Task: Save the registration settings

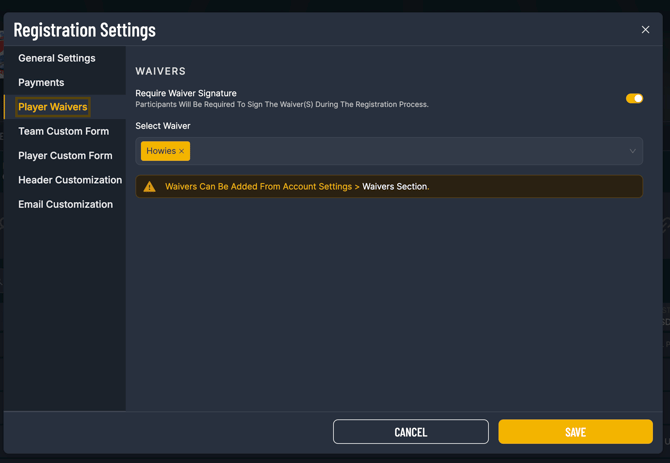Action: click(x=575, y=432)
